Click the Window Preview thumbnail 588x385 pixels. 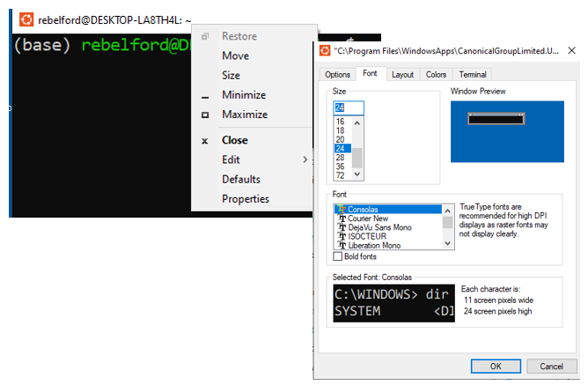click(507, 131)
